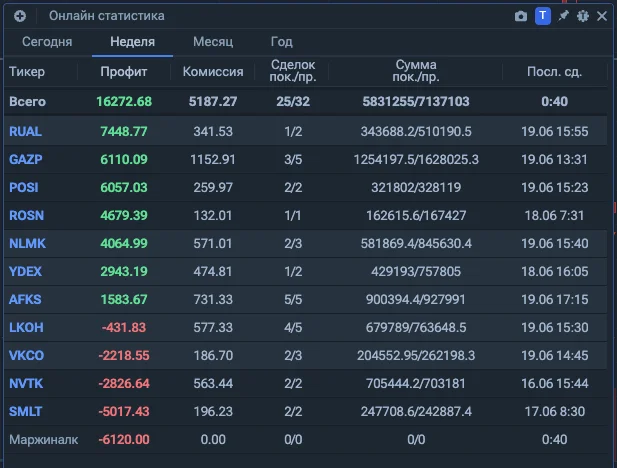Click LKOH loss -431.83
Viewport: 617px width, 468px height.
(x=124, y=327)
